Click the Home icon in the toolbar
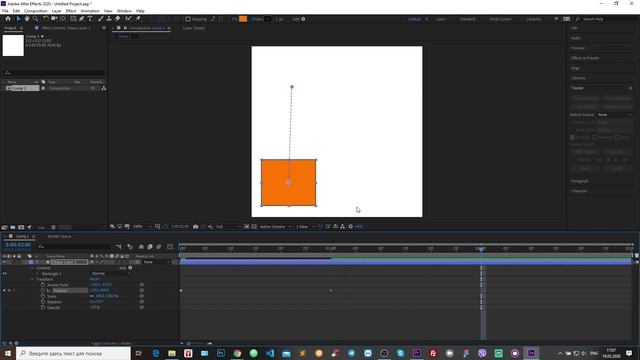The width and height of the screenshot is (640, 360). pyautogui.click(x=8, y=19)
